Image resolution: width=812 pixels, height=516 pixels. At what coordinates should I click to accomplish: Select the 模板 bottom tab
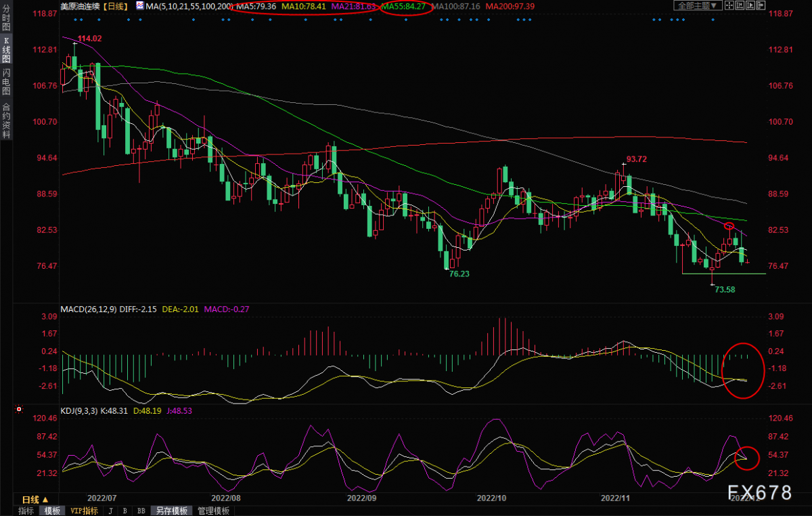pos(52,511)
